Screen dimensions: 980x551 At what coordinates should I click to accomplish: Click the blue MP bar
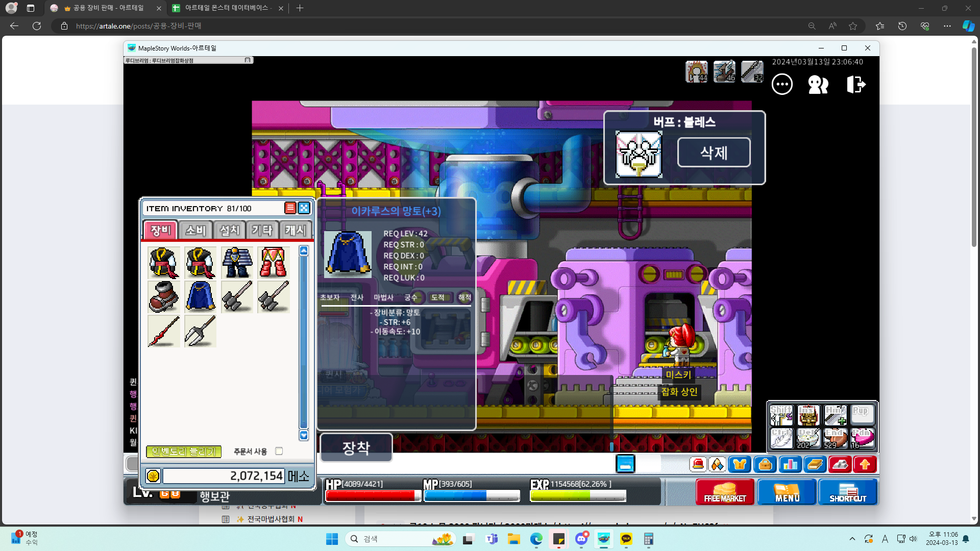472,496
